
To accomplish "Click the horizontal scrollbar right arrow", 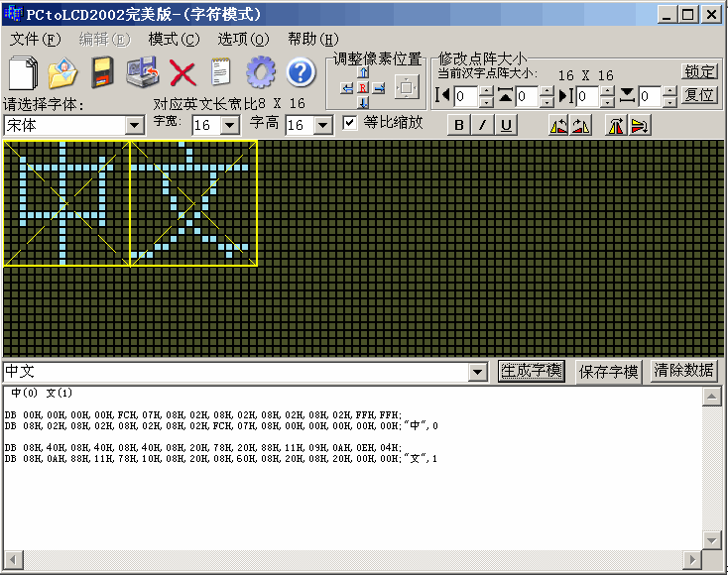I will 692,560.
